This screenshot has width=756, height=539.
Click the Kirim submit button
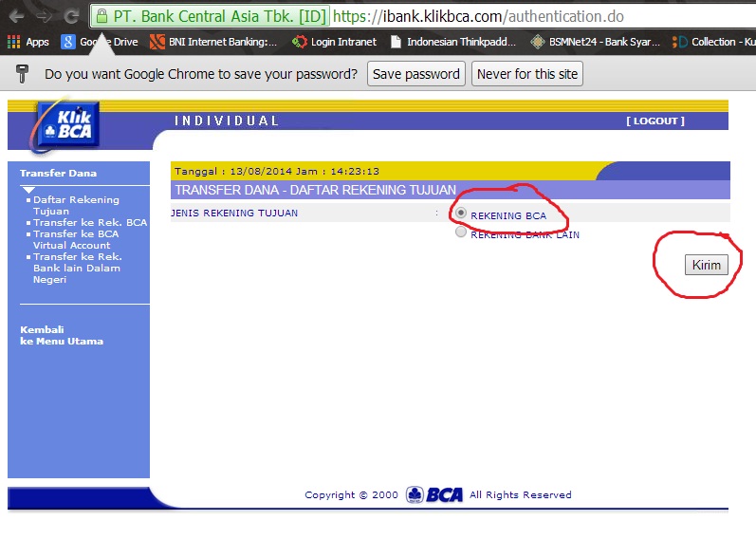click(707, 265)
